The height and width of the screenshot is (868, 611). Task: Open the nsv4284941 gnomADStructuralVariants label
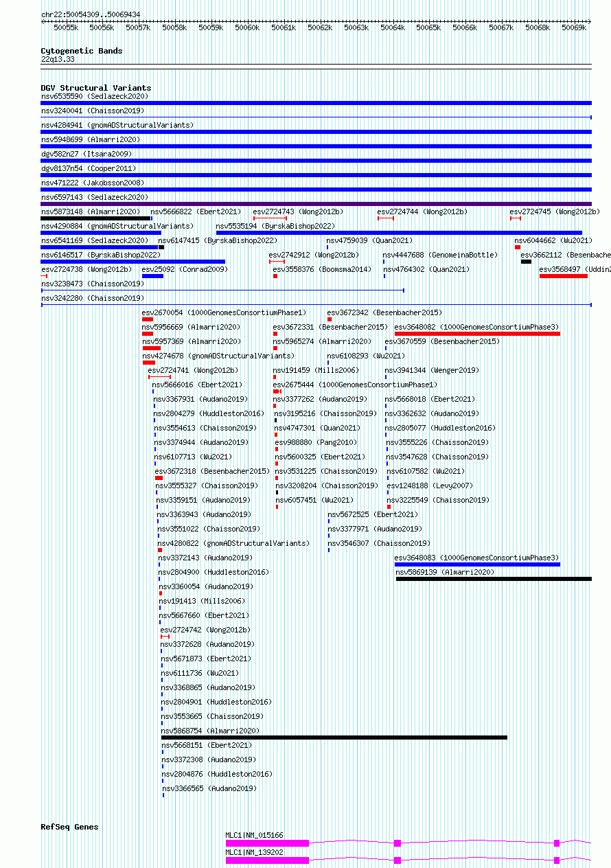pos(117,126)
